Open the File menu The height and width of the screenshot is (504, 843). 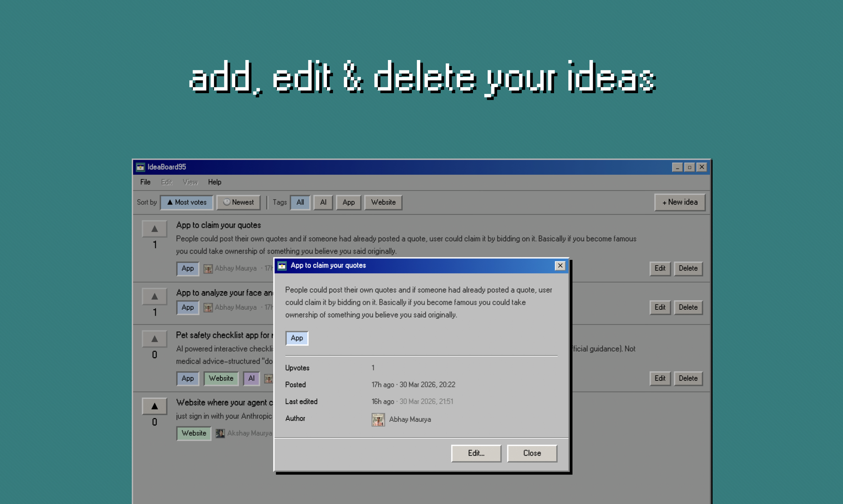[x=145, y=182]
